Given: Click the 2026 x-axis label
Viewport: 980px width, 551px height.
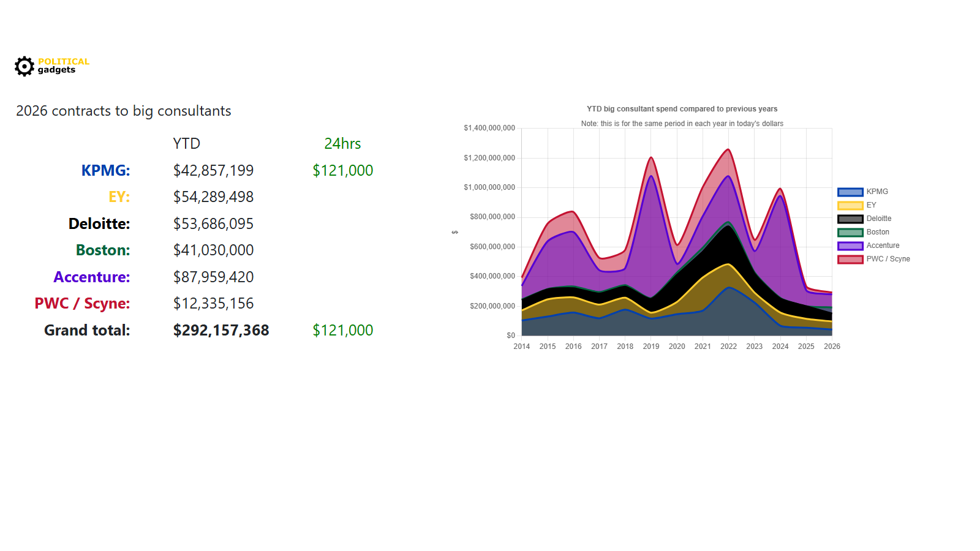Looking at the screenshot, I should point(832,347).
